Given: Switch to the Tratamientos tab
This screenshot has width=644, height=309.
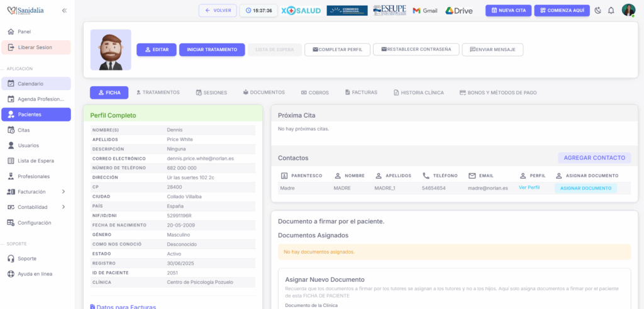Looking at the screenshot, I should pos(158,93).
